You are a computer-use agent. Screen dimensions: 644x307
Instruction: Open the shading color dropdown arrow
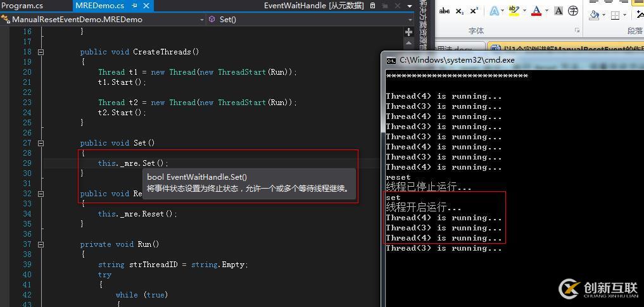point(603,16)
